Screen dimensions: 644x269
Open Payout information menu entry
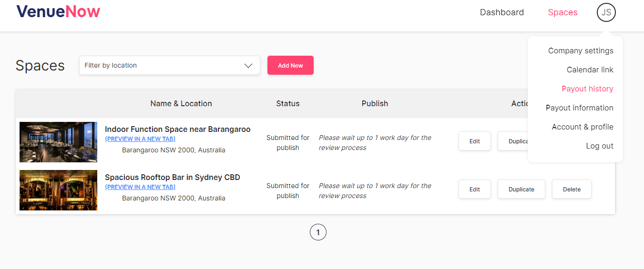click(579, 108)
